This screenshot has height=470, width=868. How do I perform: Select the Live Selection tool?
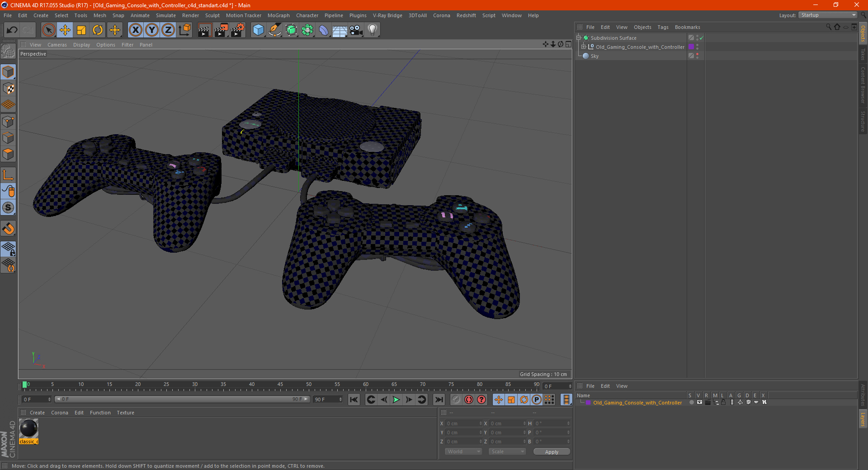click(48, 30)
